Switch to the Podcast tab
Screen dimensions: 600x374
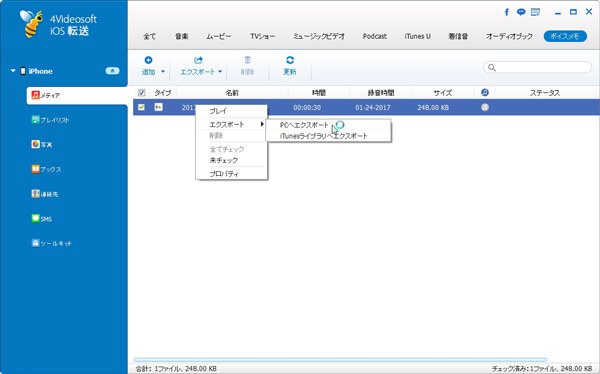[375, 36]
